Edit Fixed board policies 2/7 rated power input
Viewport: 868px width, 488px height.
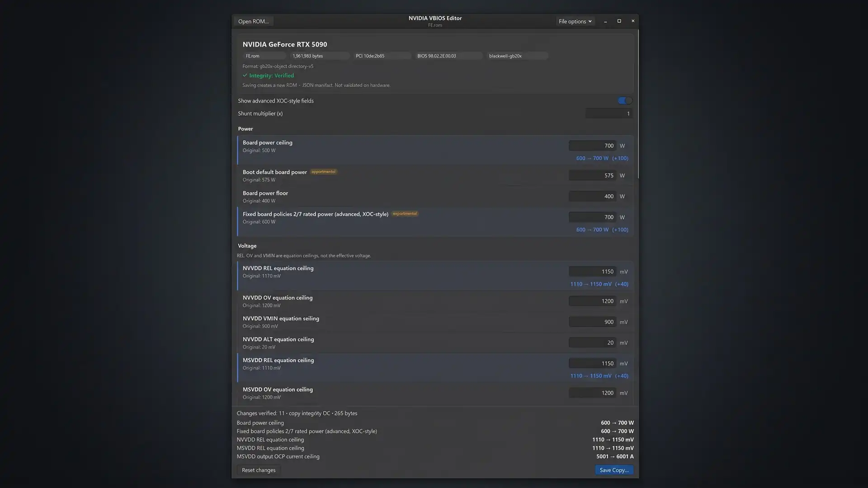pyautogui.click(x=592, y=217)
